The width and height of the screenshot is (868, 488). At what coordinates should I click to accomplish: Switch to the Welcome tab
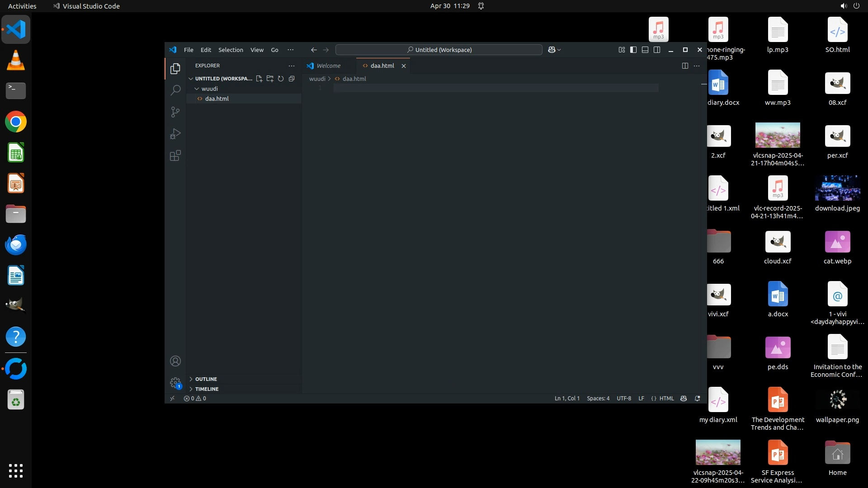point(328,66)
